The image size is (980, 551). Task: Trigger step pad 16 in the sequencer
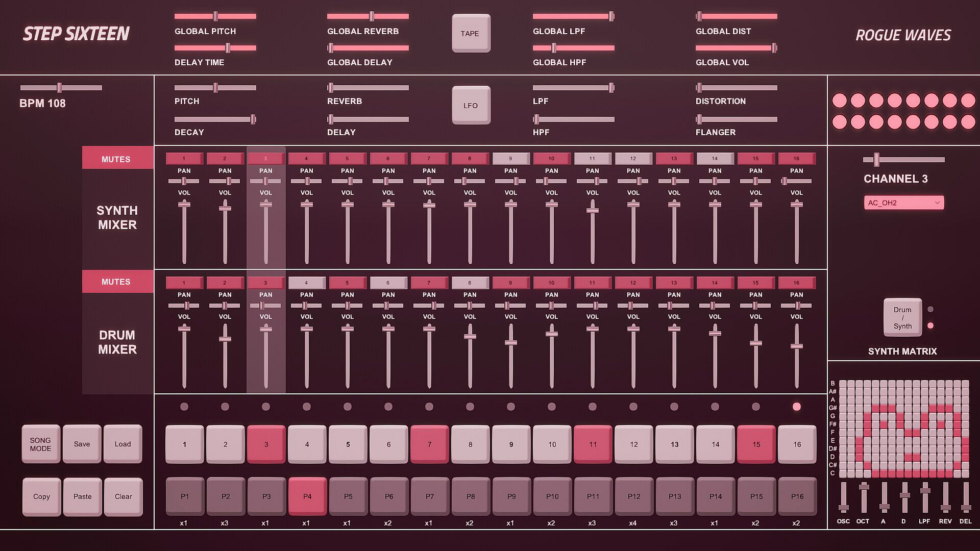[x=797, y=444]
